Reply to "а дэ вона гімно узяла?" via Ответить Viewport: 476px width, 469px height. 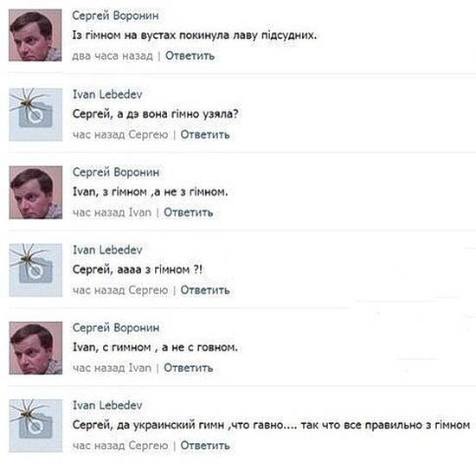205,134
